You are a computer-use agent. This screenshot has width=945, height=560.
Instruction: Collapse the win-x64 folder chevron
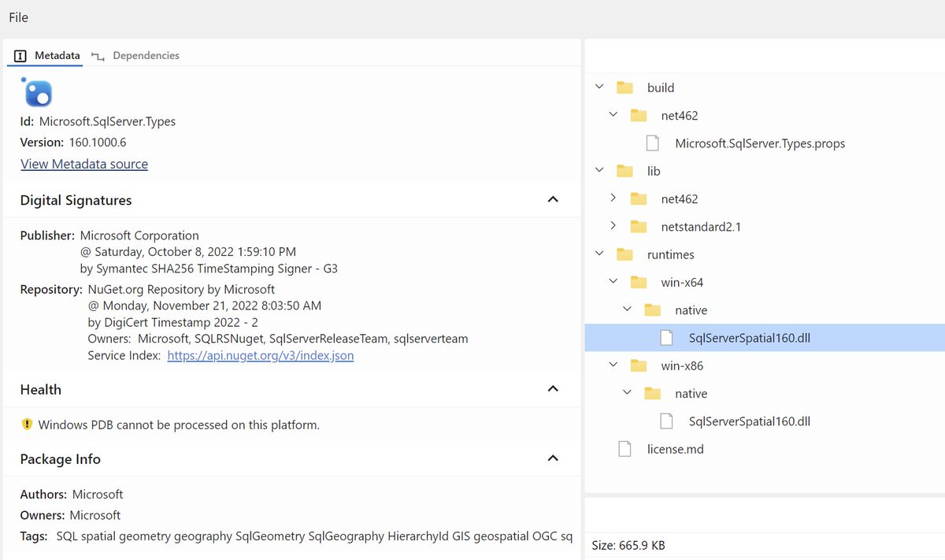coord(614,282)
